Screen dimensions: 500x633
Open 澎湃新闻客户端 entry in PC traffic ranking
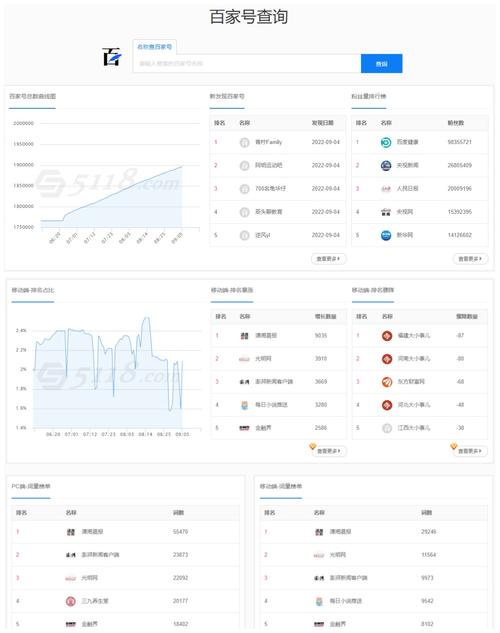(100, 555)
